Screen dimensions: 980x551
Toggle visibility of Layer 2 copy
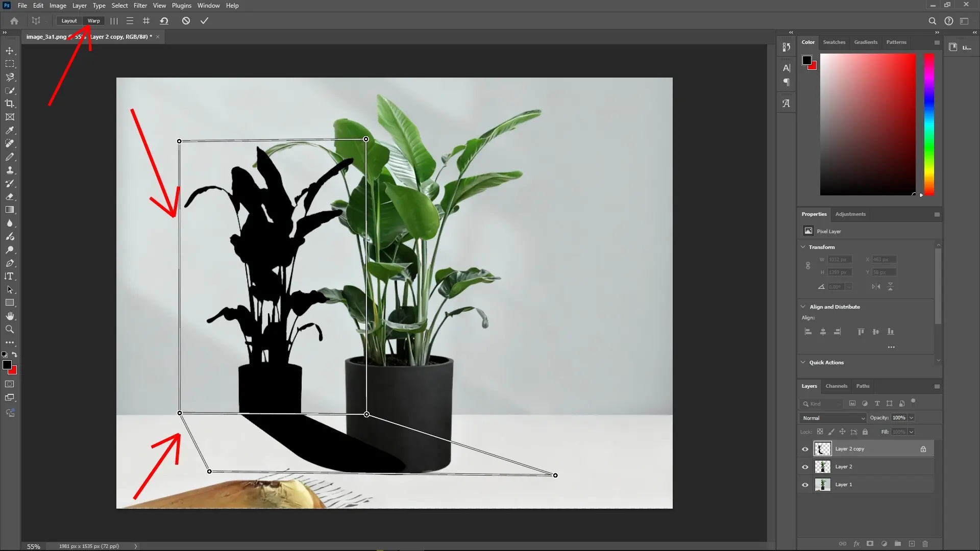[x=805, y=448]
